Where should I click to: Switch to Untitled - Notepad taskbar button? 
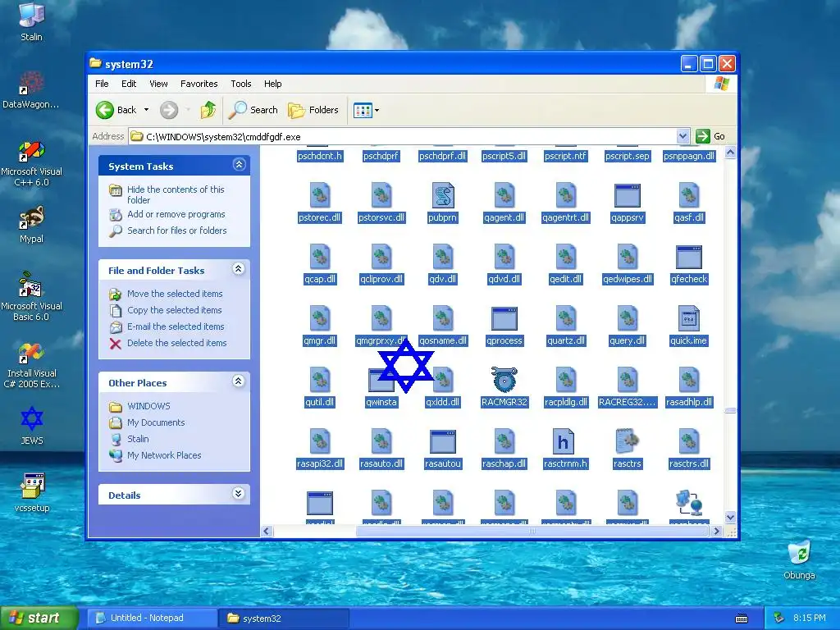coord(152,619)
